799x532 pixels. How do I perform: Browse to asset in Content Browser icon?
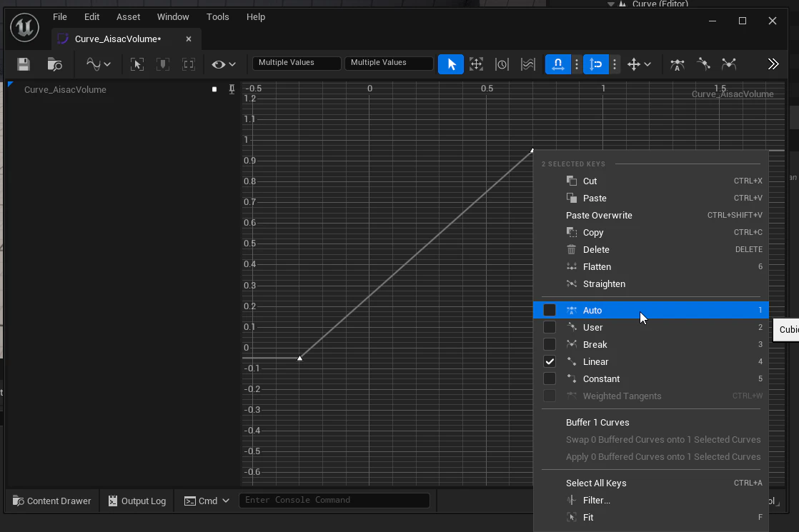point(54,64)
